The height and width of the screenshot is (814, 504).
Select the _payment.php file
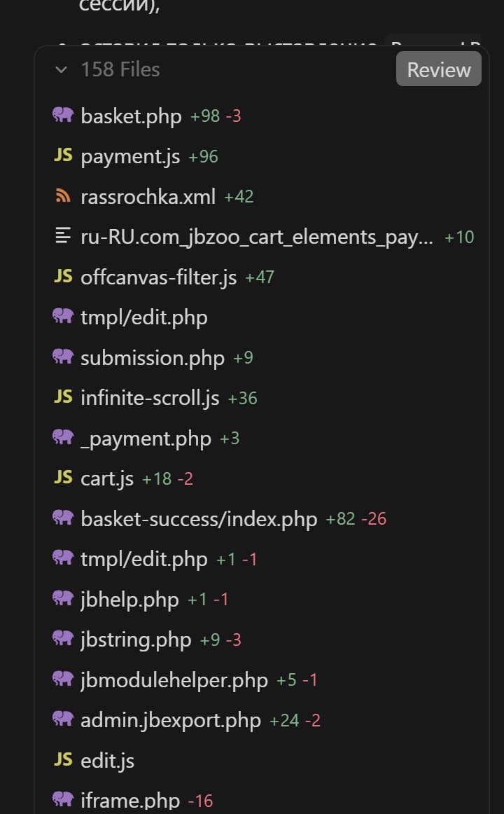[146, 439]
